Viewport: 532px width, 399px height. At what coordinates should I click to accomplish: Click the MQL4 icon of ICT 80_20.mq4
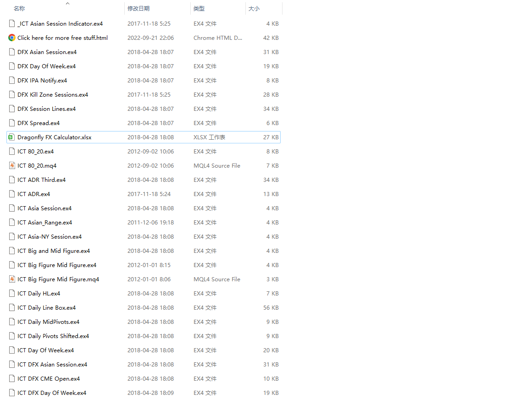[12, 166]
